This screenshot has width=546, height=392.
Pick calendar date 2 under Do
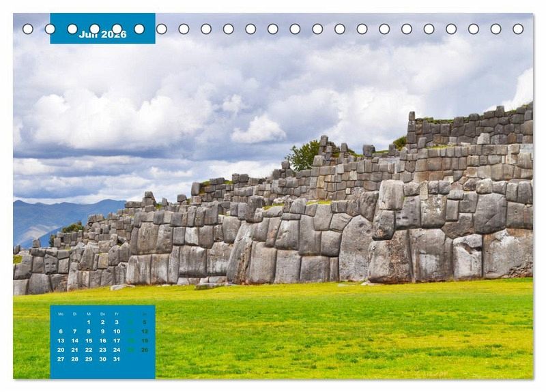pos(103,322)
